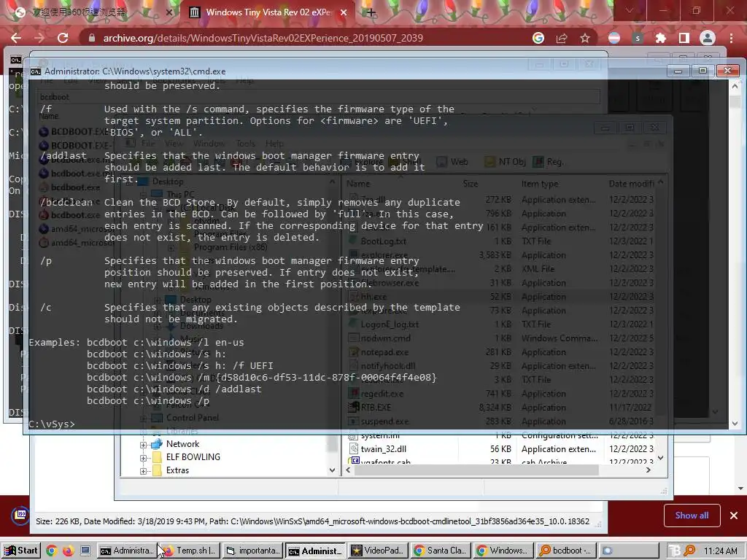The width and height of the screenshot is (747, 560).
Task: Close the Windows Tiny Vista tab
Action: pyautogui.click(x=344, y=12)
